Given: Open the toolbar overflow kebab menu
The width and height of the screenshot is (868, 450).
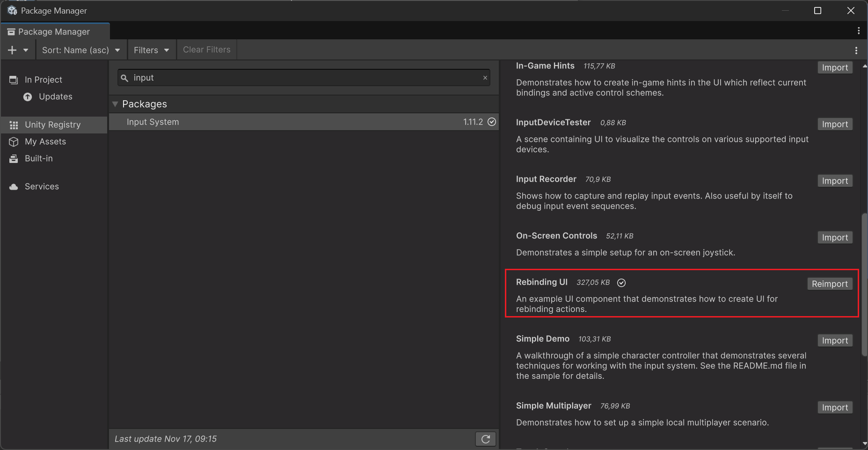Looking at the screenshot, I should (x=856, y=50).
